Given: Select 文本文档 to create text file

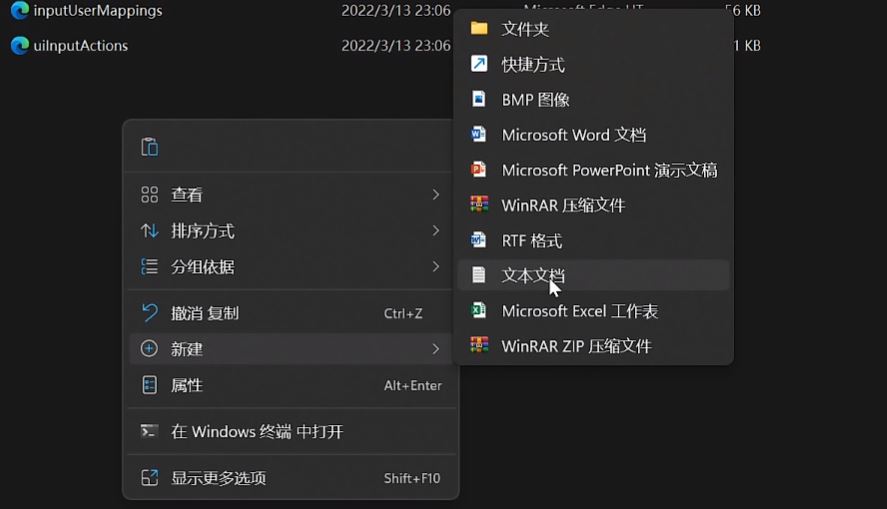Looking at the screenshot, I should (x=533, y=275).
